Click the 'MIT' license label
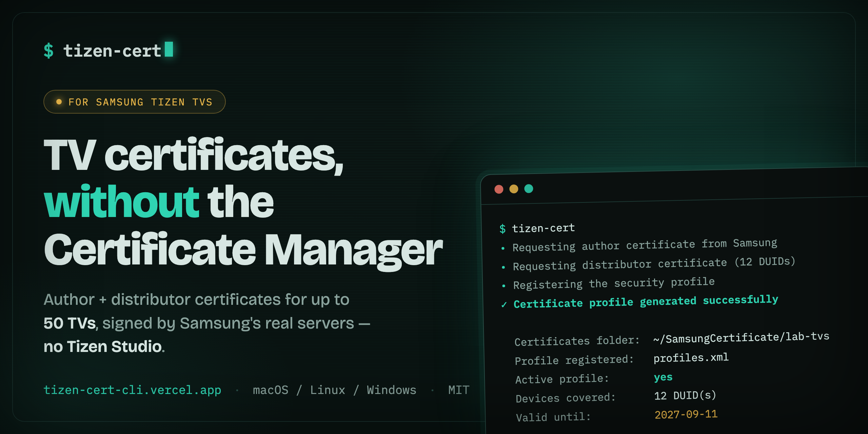The height and width of the screenshot is (434, 868). click(459, 390)
